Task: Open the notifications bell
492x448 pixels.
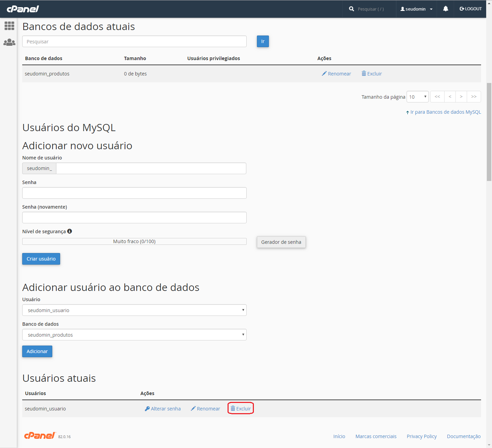Action: coord(446,9)
